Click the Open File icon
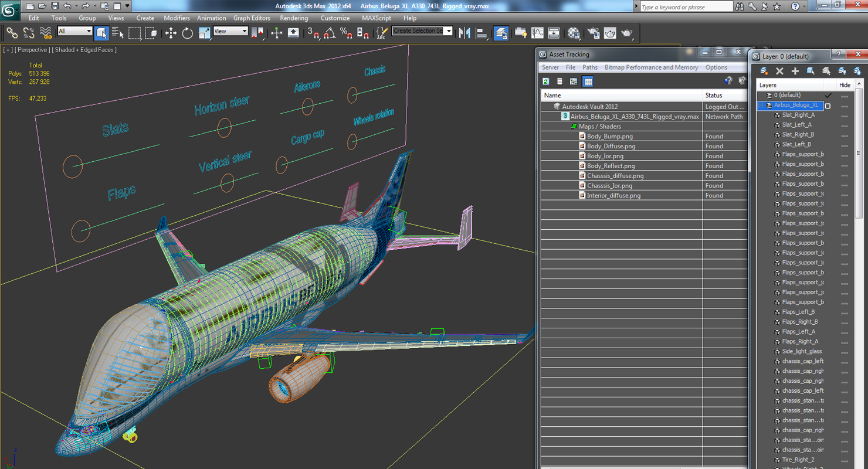Viewport: 868px width, 469px height. click(x=42, y=6)
